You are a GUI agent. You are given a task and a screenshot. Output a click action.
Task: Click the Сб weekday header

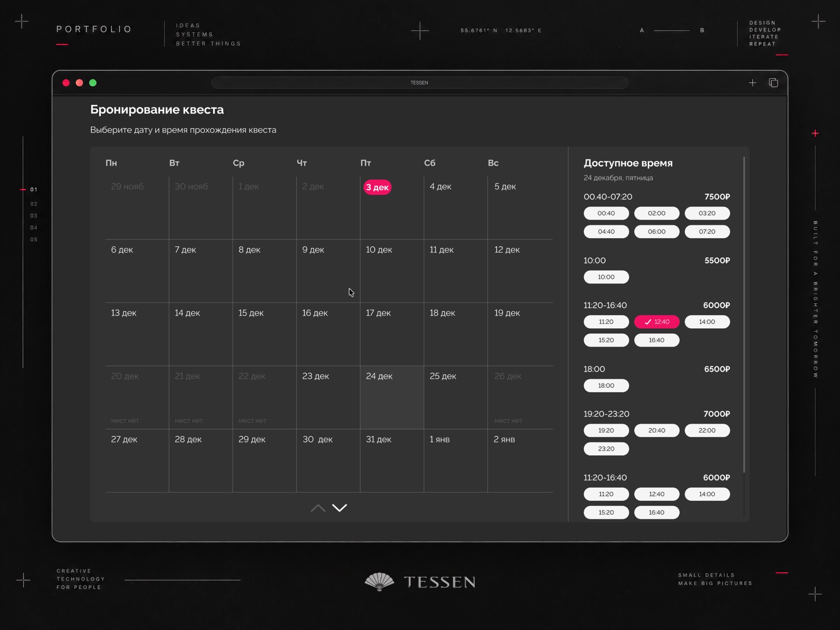(430, 163)
